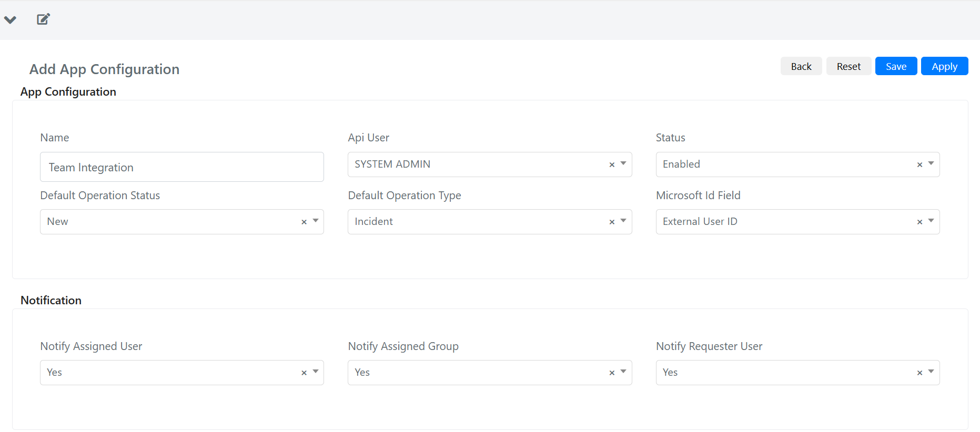Image resolution: width=980 pixels, height=432 pixels.
Task: Click the Enabled status value
Action: tap(681, 164)
